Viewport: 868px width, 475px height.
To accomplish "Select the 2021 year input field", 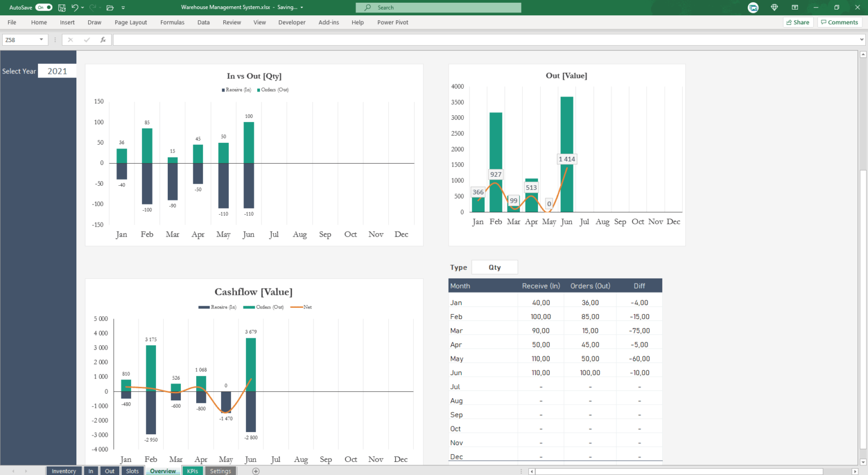I will (x=57, y=71).
